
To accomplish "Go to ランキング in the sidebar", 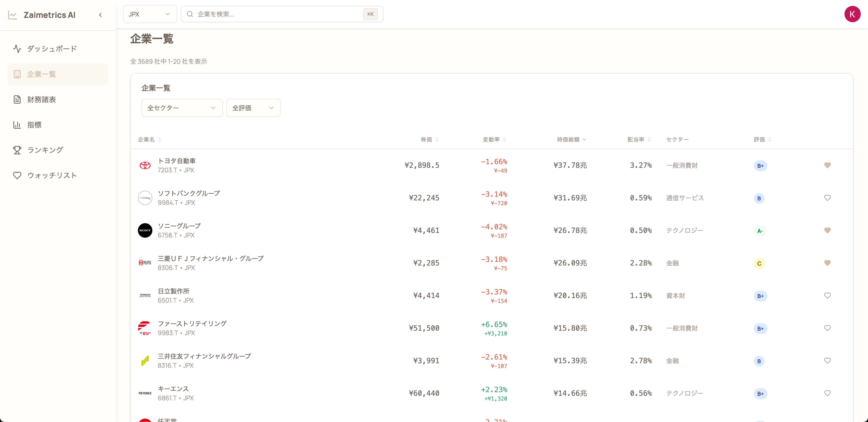I will coord(45,150).
